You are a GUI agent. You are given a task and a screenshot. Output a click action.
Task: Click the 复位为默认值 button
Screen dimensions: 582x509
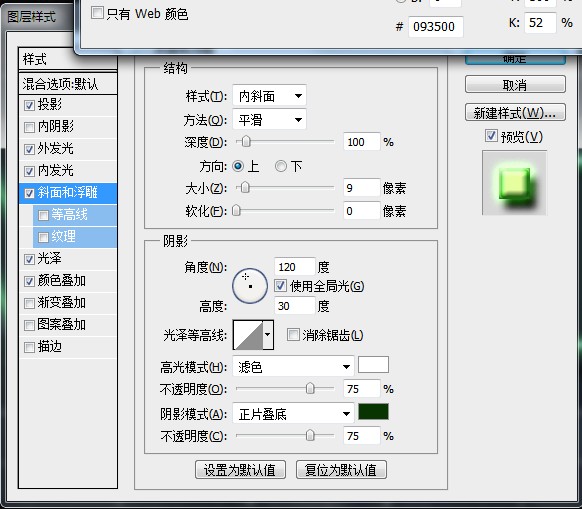(x=341, y=470)
